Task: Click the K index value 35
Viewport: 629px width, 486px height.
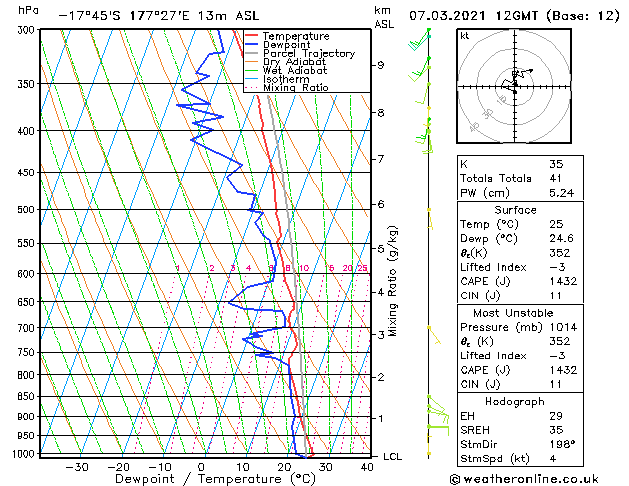Action: click(556, 164)
